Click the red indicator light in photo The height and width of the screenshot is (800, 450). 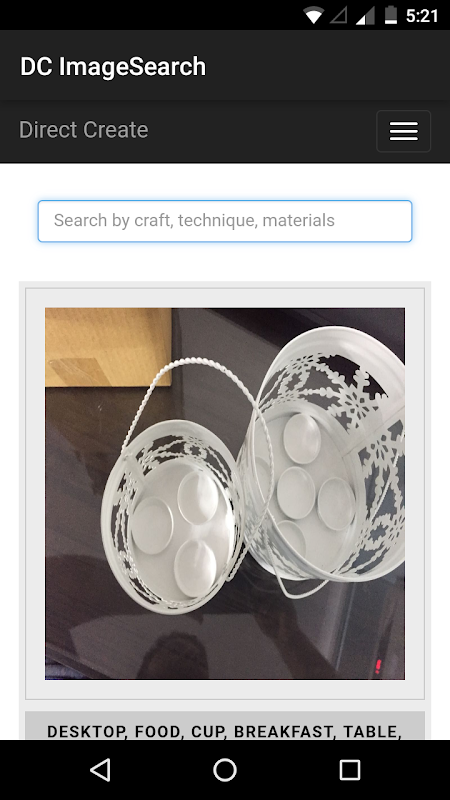pyautogui.click(x=378, y=665)
